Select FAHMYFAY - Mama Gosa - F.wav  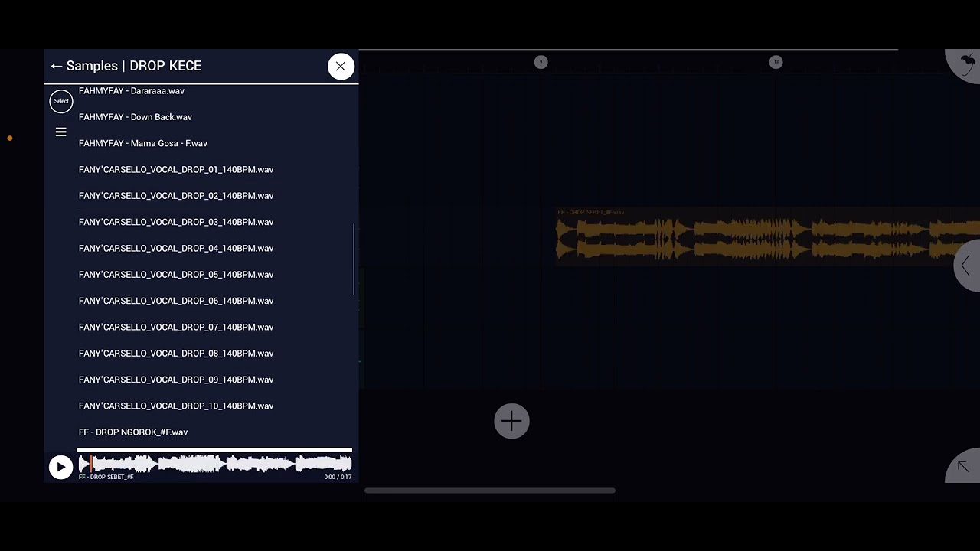143,143
